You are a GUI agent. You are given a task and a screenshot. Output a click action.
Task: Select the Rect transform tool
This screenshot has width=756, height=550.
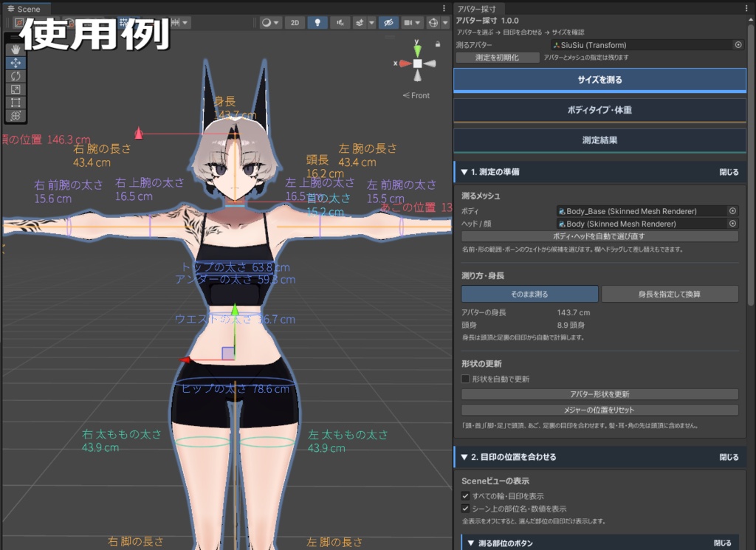(16, 103)
